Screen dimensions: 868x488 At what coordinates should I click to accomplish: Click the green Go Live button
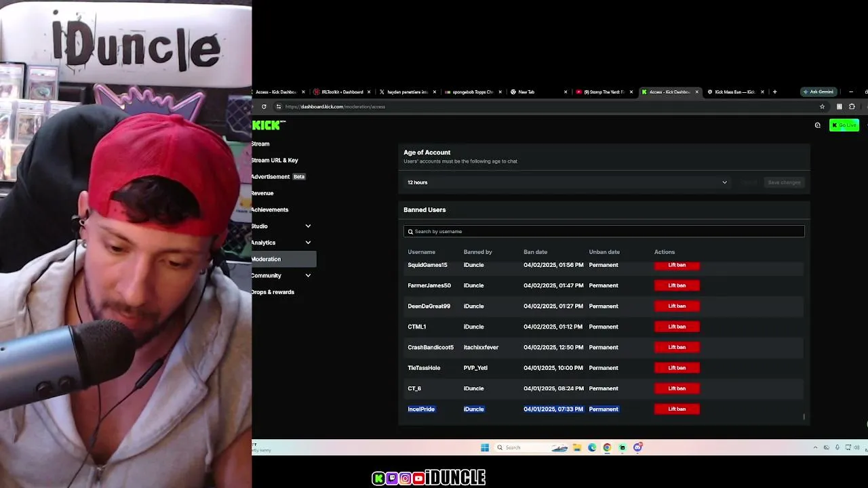coord(844,125)
